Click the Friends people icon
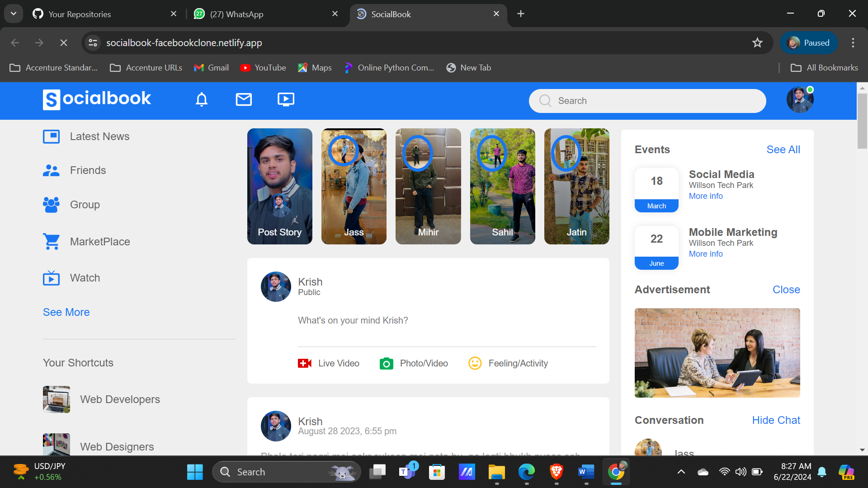Viewport: 868px width, 488px height. 51,170
